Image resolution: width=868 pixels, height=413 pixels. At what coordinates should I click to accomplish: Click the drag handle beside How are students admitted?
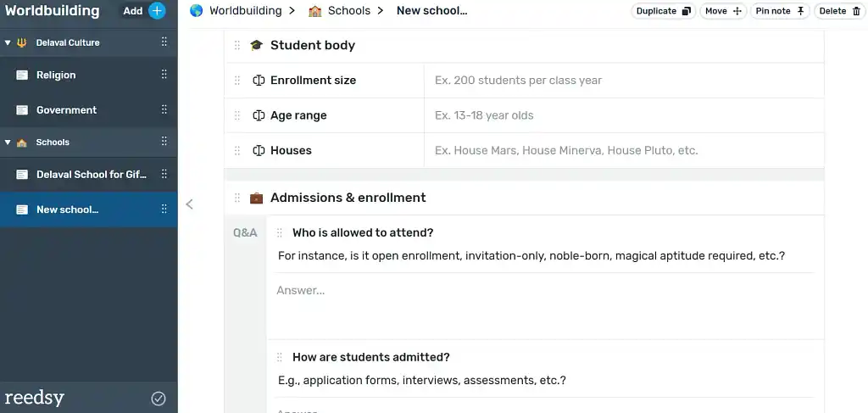click(x=280, y=357)
